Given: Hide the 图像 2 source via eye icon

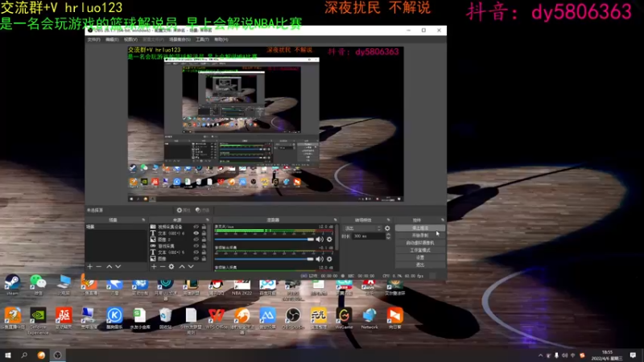Looking at the screenshot, I should (x=196, y=239).
